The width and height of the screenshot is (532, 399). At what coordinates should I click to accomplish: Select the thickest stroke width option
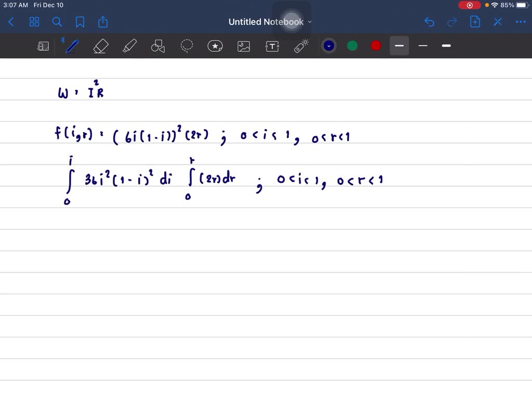[x=446, y=46]
